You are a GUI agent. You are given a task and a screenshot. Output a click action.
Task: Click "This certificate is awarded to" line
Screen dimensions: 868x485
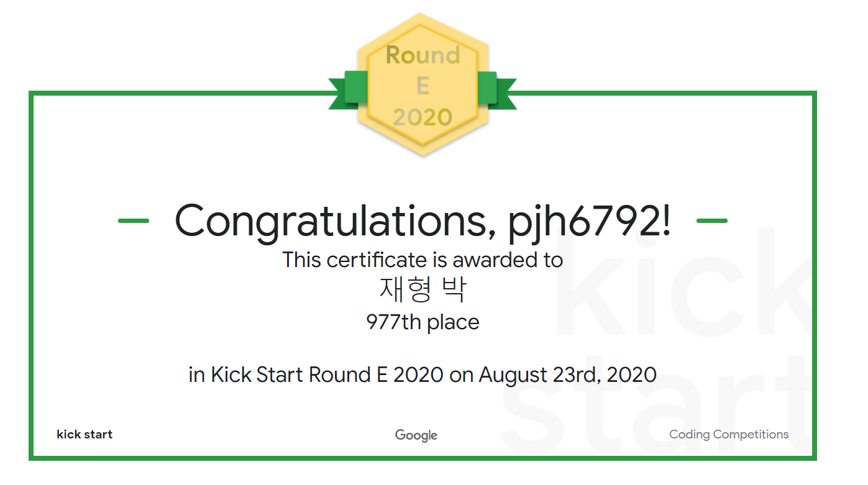click(x=423, y=260)
